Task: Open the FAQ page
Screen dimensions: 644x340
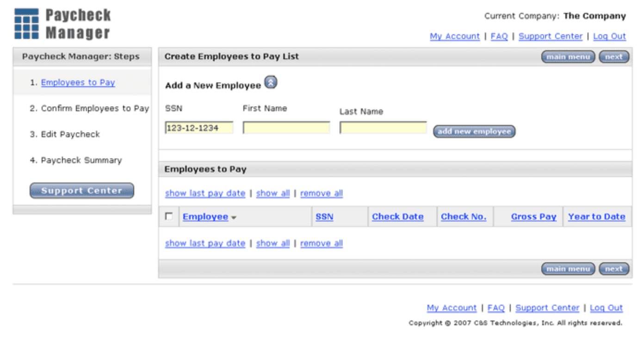Action: click(499, 36)
